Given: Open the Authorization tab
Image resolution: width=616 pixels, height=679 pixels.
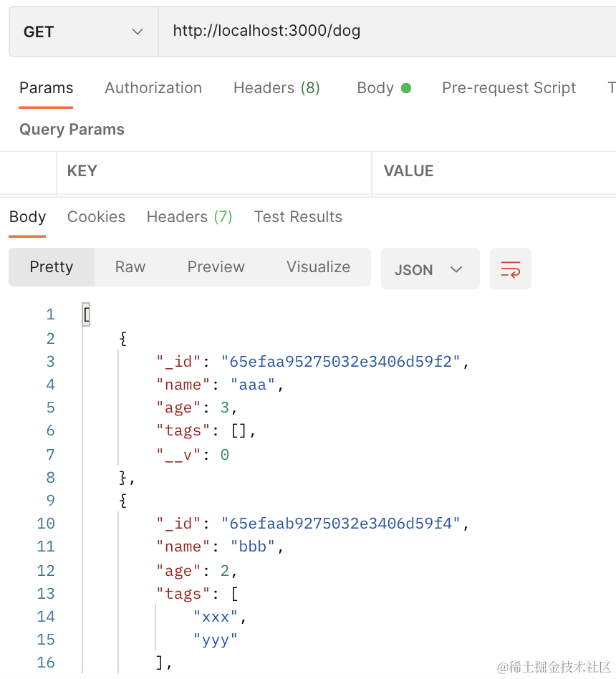Looking at the screenshot, I should click(x=153, y=88).
